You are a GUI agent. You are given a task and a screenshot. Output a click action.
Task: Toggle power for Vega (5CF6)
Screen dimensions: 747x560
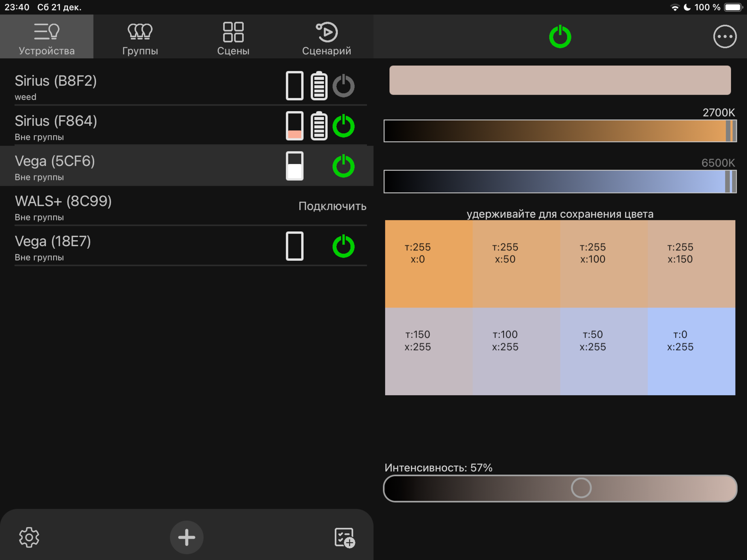pos(343,166)
